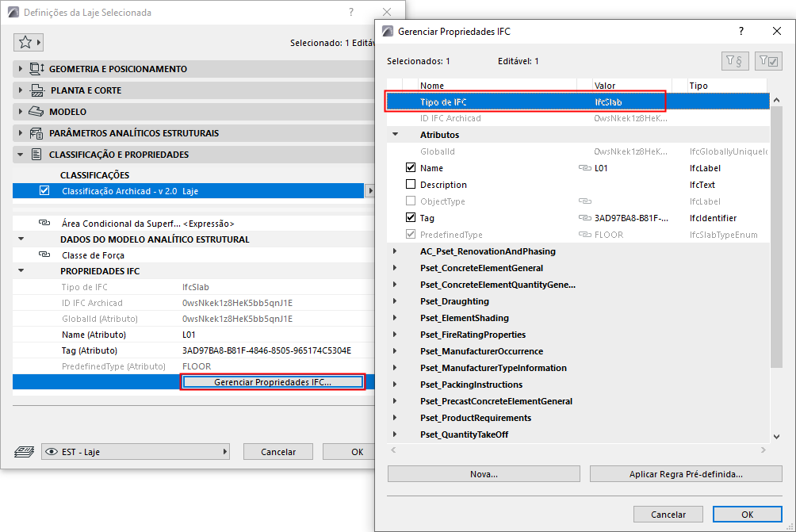Image resolution: width=796 pixels, height=532 pixels.
Task: Click vertical scrollbar down arrow in IFC list
Action: pos(776,436)
